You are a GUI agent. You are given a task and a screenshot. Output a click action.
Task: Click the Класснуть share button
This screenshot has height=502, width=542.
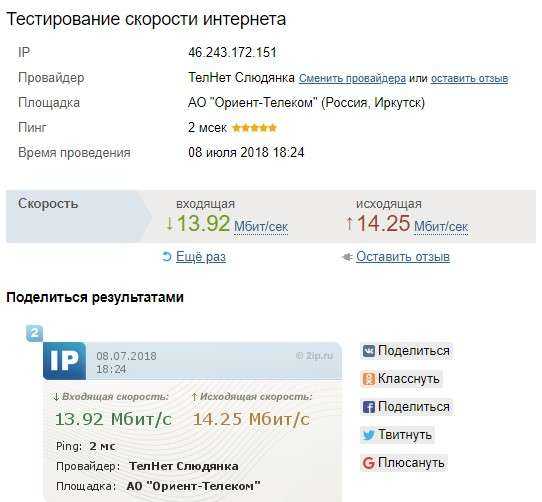(x=402, y=379)
